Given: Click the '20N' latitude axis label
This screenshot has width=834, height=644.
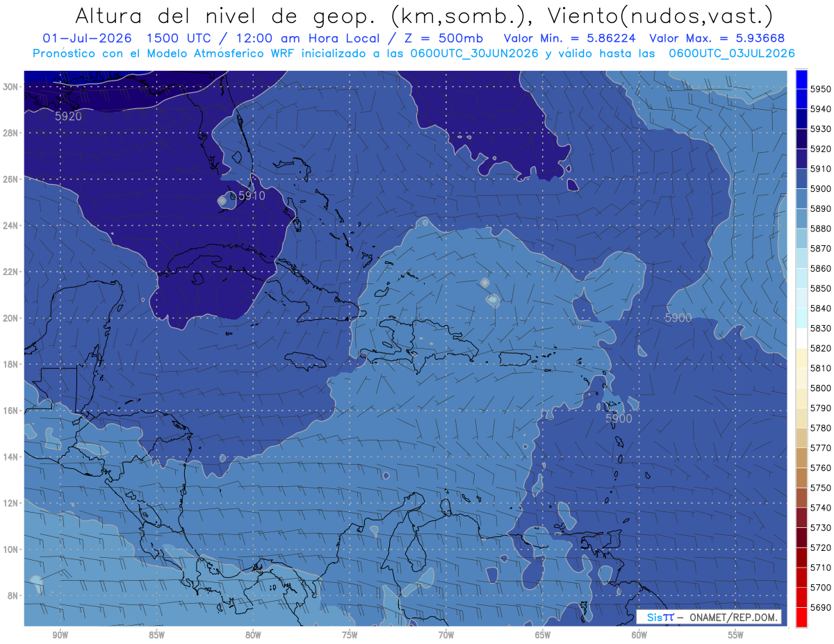Looking at the screenshot, I should [x=11, y=318].
